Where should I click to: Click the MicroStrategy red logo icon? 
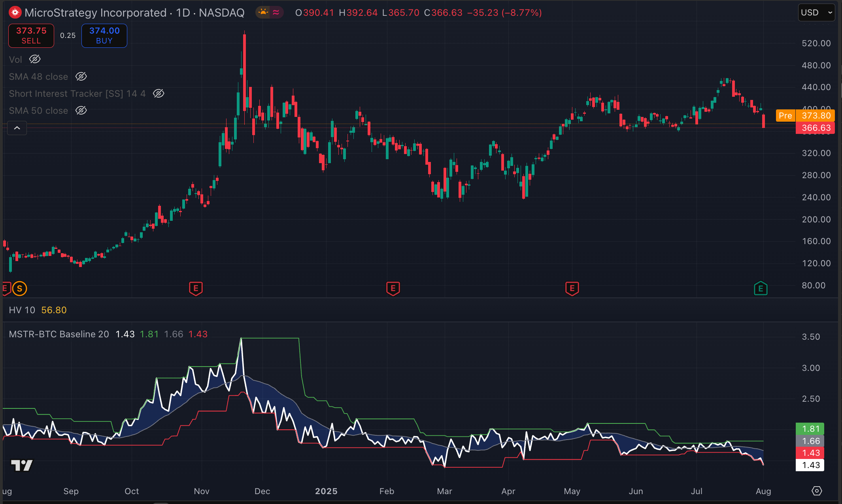coord(15,13)
